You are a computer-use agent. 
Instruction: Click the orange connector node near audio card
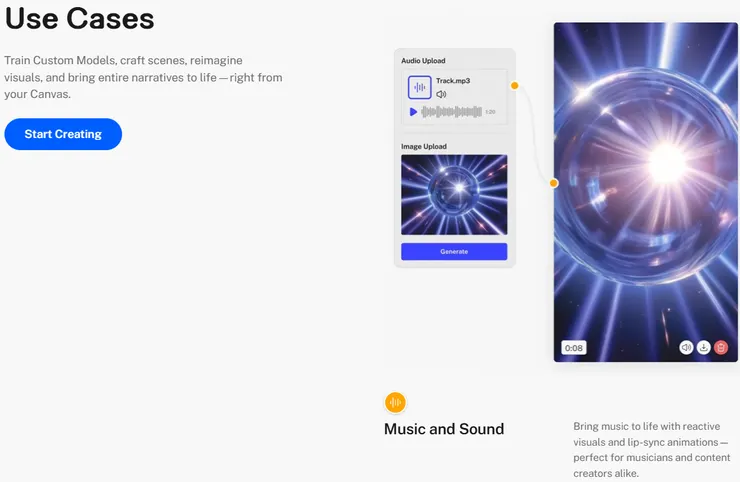click(515, 85)
